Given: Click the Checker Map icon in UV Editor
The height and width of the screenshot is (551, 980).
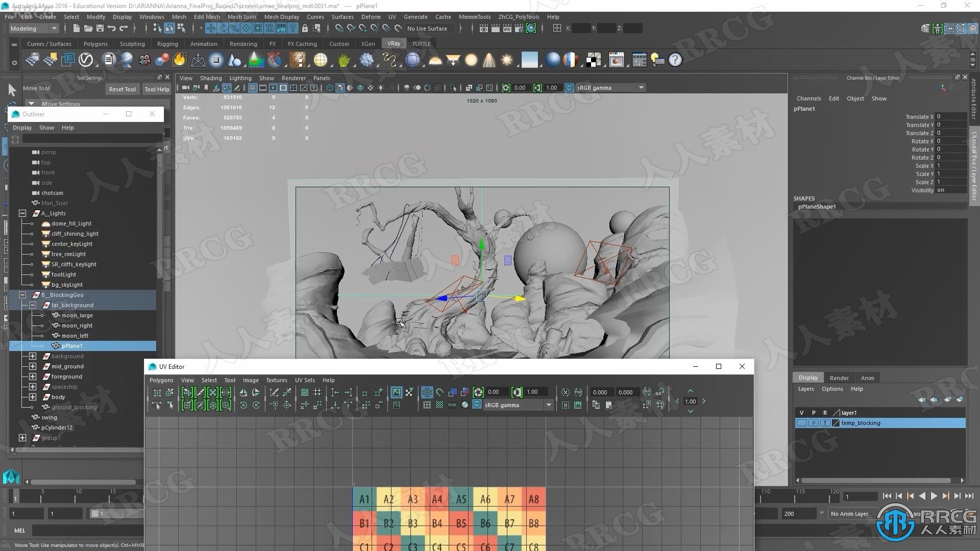Looking at the screenshot, I should (x=438, y=405).
